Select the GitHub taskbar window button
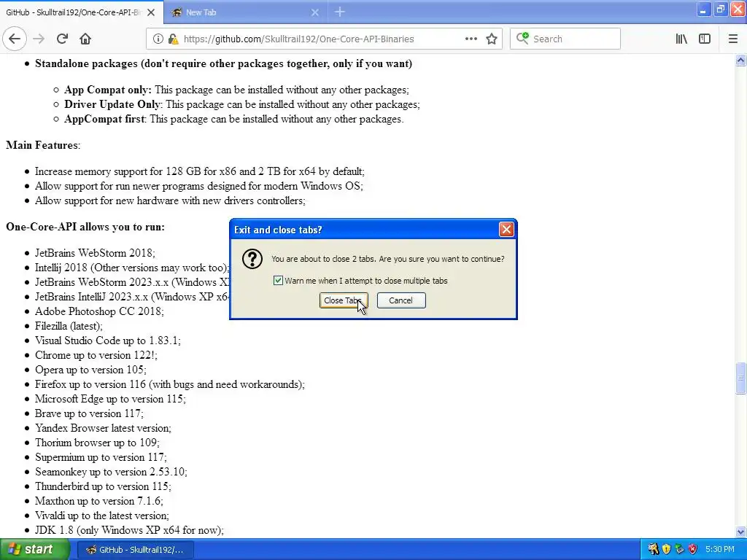This screenshot has width=747, height=560. pos(135,550)
